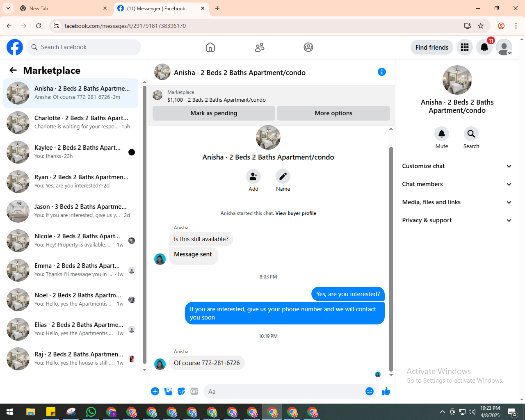The height and width of the screenshot is (420, 525).
Task: Open the Windows Start menu
Action: coord(10,412)
